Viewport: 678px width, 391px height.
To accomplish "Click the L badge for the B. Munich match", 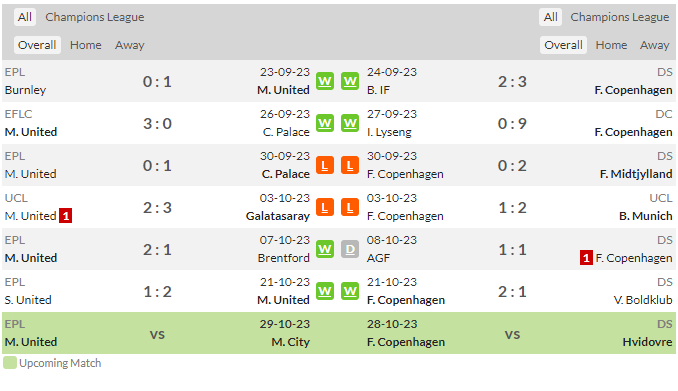I will tap(350, 207).
